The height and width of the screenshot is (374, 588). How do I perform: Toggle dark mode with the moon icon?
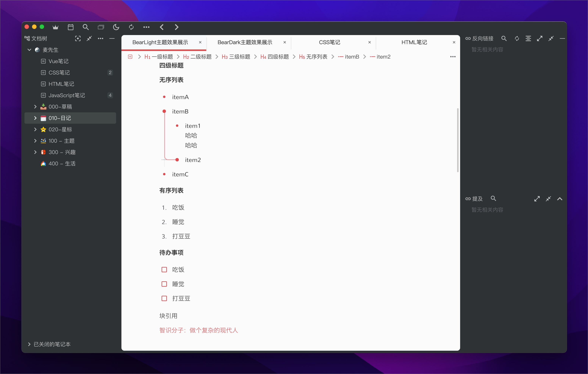point(116,27)
